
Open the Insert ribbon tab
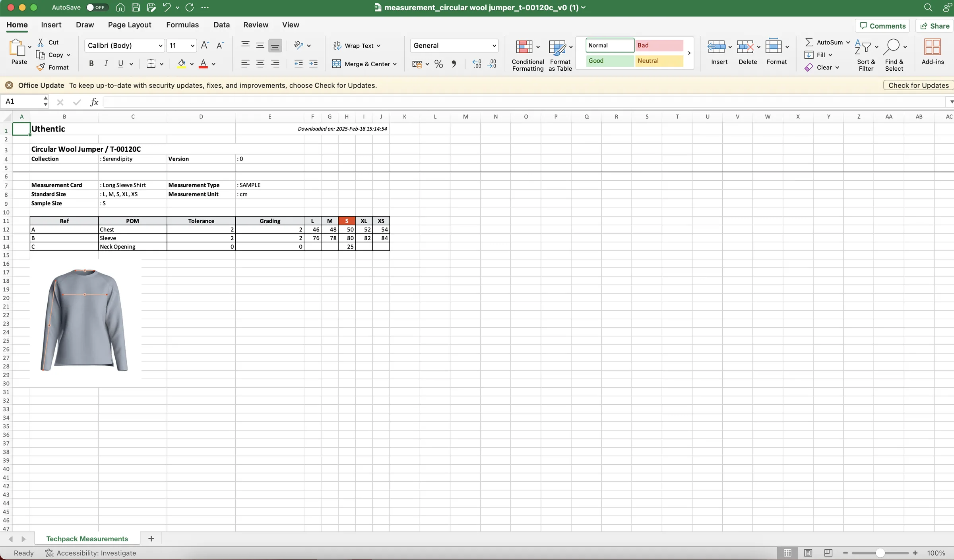pyautogui.click(x=51, y=25)
